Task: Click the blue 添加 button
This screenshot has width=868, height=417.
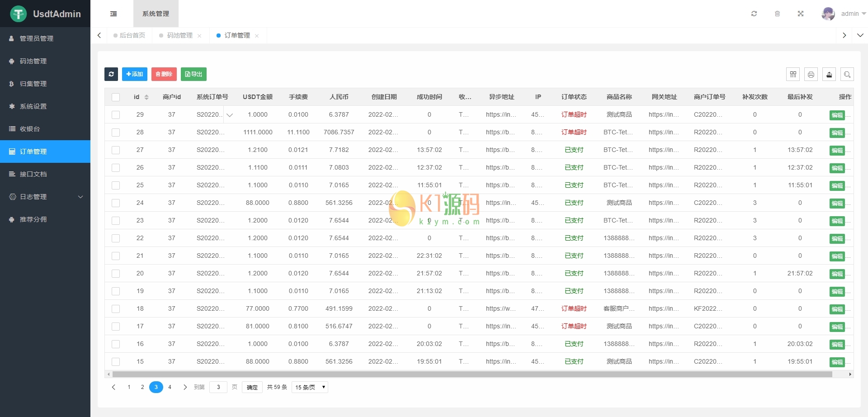Action: point(135,74)
